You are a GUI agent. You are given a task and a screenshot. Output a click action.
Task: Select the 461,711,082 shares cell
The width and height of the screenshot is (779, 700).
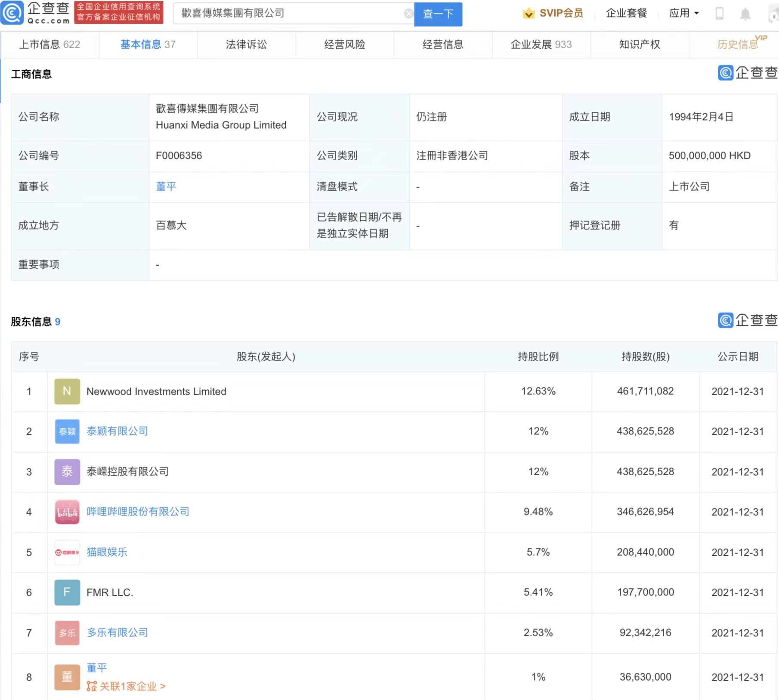[645, 391]
